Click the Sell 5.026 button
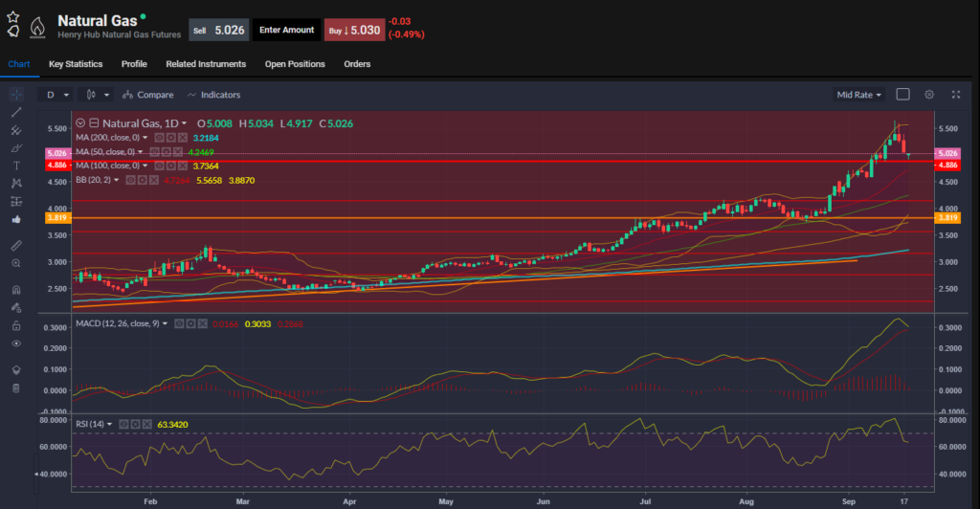This screenshot has width=980, height=509. pyautogui.click(x=218, y=30)
